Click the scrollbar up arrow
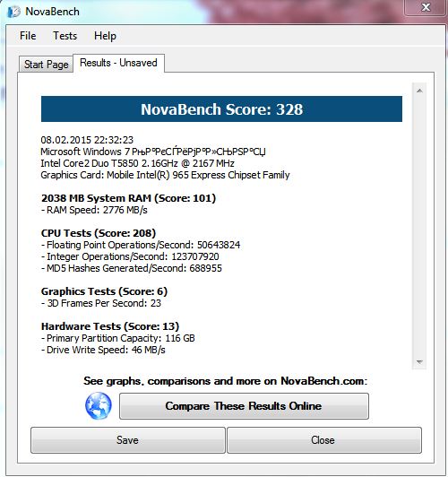Viewport: 448px width, 477px height. pos(419,91)
